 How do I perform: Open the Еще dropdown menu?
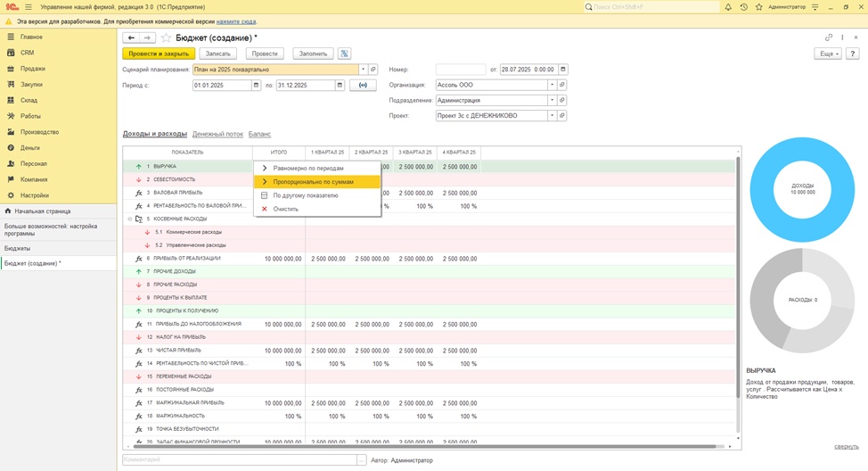(x=827, y=54)
